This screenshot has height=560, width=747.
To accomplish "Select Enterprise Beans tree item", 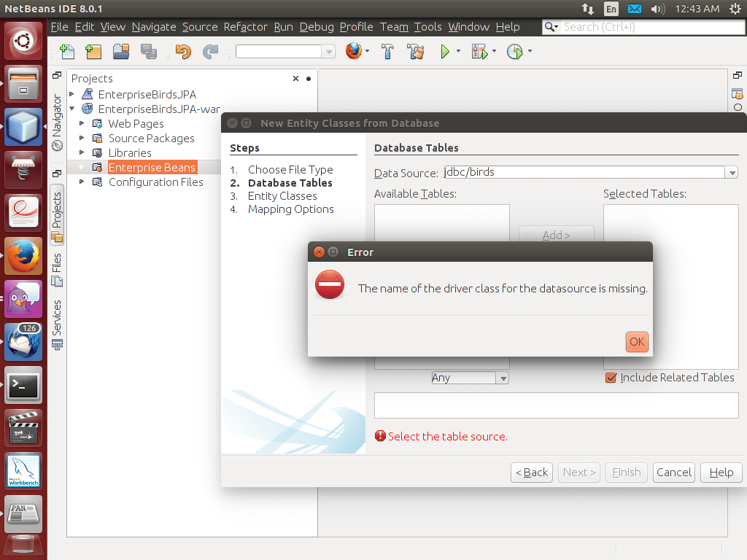I will click(152, 168).
